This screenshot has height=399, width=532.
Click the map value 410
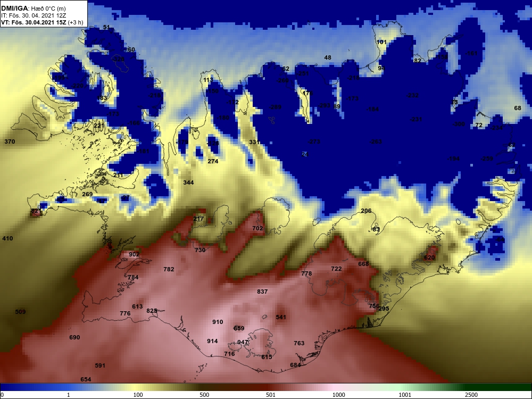coord(7,238)
